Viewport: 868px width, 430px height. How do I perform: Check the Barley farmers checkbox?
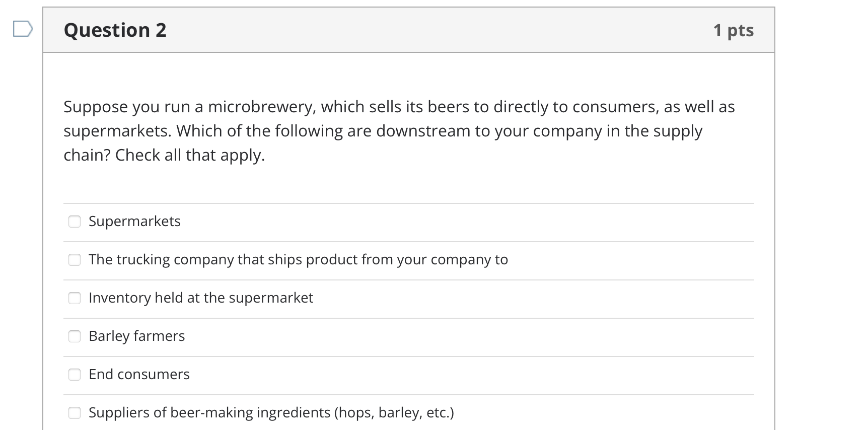(74, 336)
